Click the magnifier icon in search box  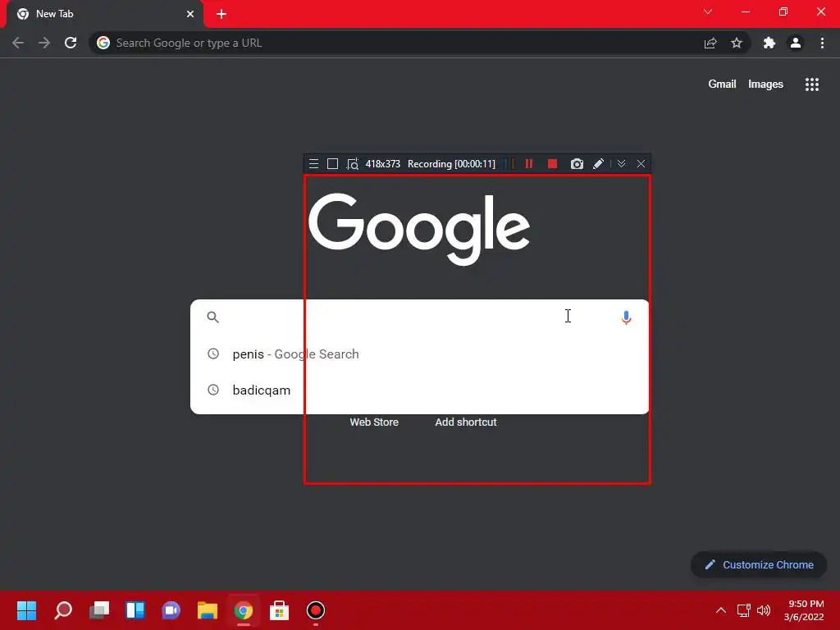click(212, 317)
